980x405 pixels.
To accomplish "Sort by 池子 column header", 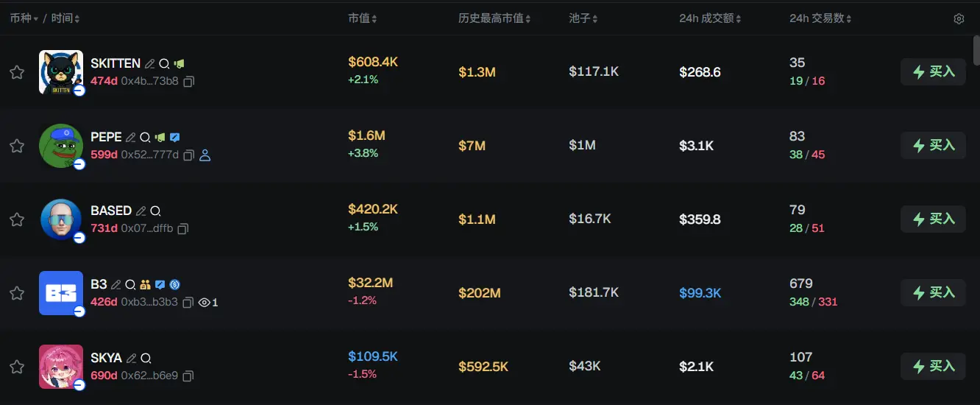I will point(583,18).
